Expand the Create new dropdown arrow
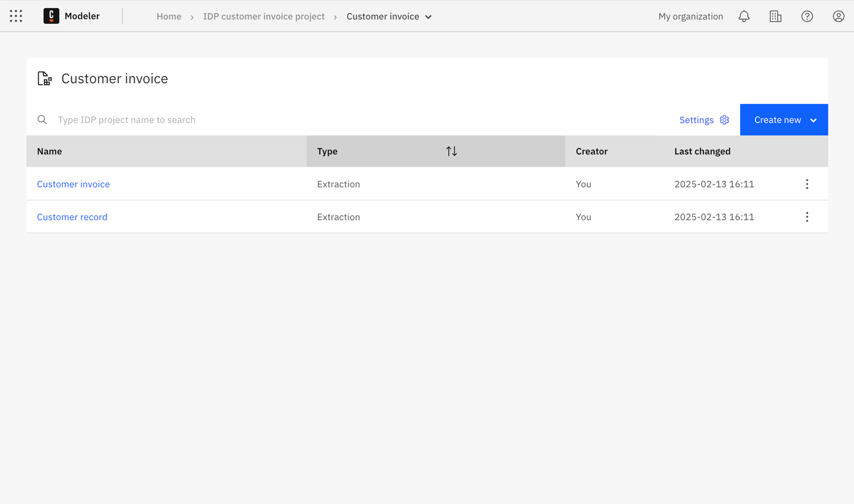Image resolution: width=854 pixels, height=504 pixels. [x=814, y=120]
